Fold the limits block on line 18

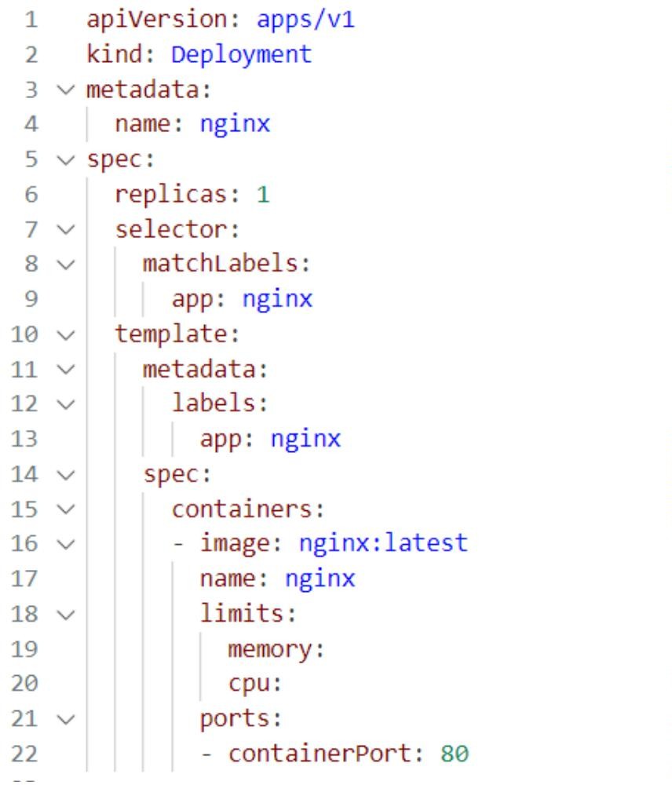pos(66,615)
